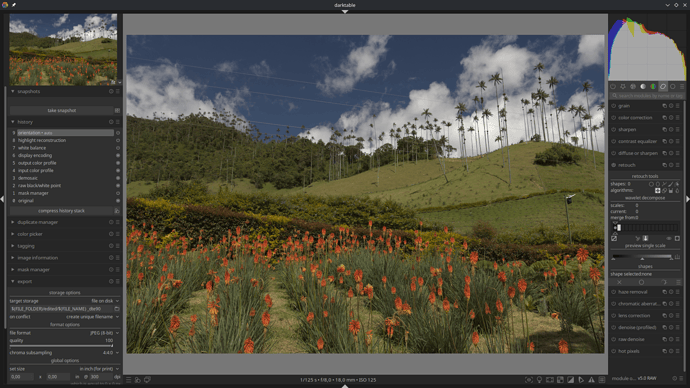Select the retouch brush shape tool
This screenshot has height=388, width=690.
coord(670,184)
